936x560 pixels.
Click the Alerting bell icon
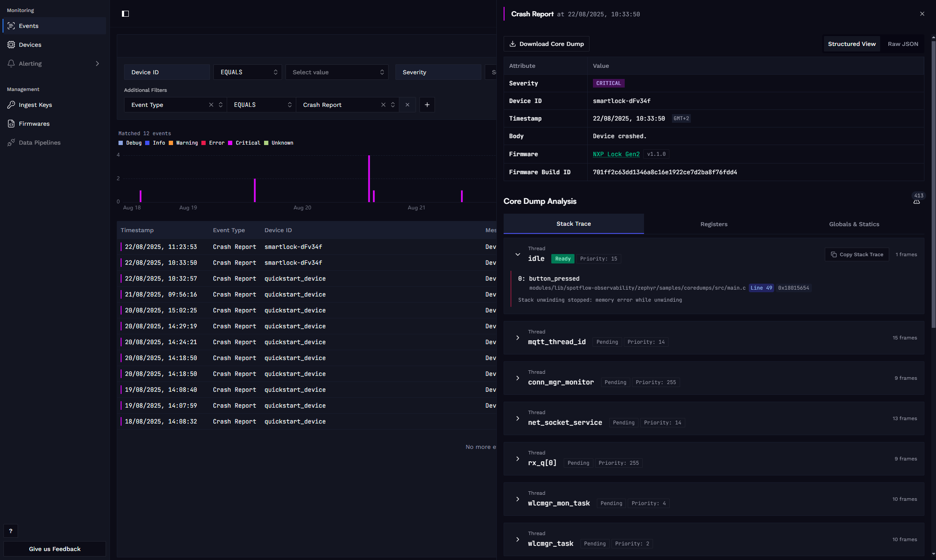pos(11,64)
